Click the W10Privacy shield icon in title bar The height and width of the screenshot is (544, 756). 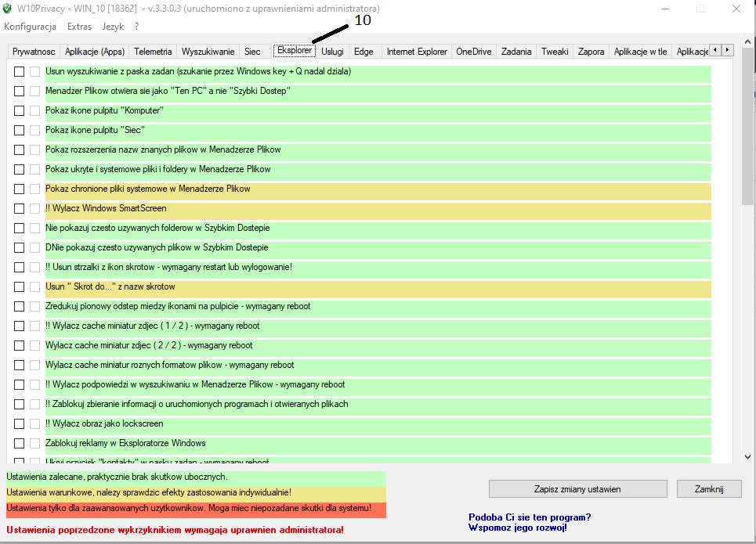[7, 9]
